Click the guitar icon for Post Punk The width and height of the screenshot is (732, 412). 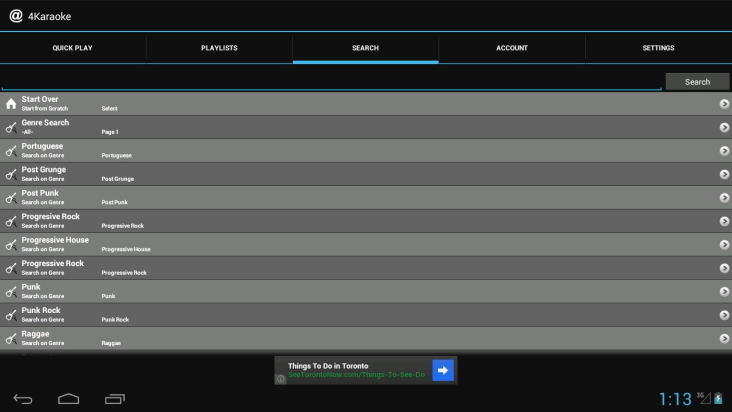(x=11, y=197)
